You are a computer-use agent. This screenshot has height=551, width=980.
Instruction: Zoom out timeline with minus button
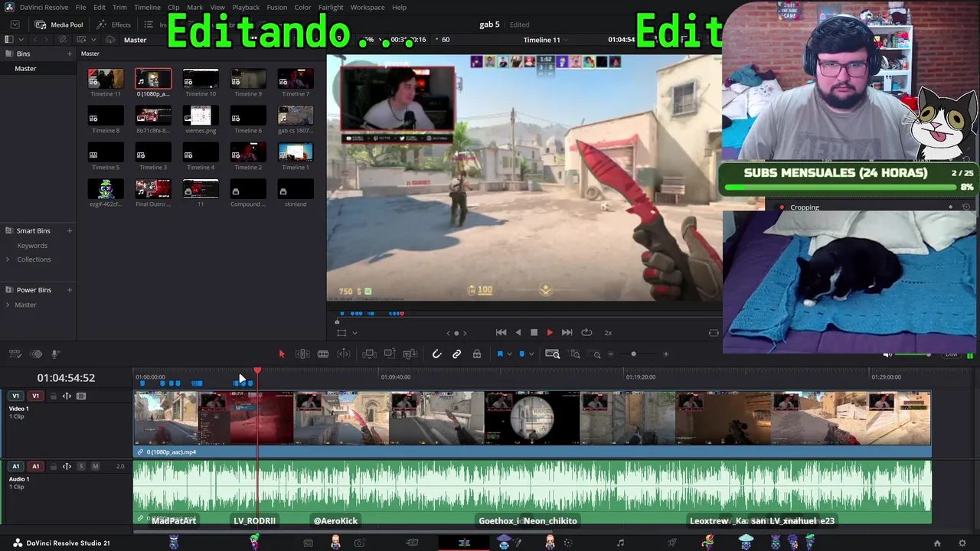610,354
